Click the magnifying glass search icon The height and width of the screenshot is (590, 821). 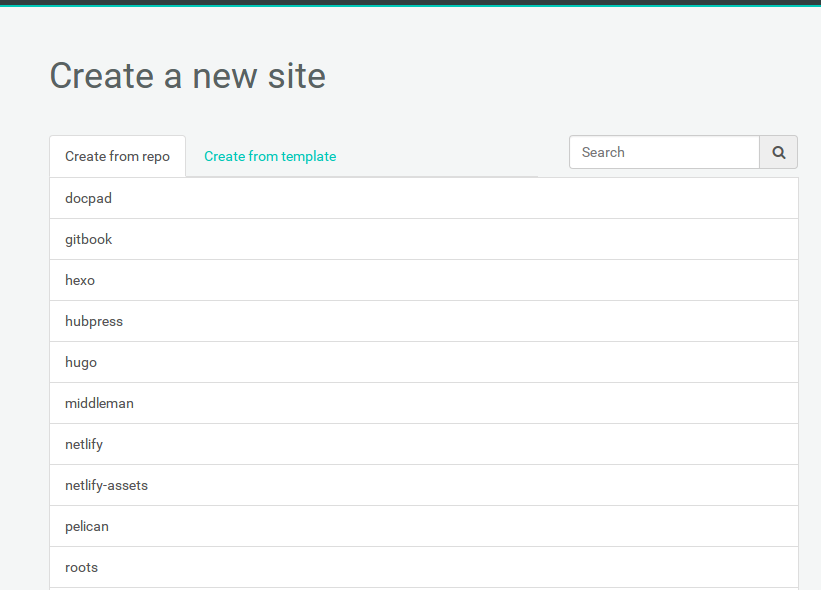[x=779, y=152]
